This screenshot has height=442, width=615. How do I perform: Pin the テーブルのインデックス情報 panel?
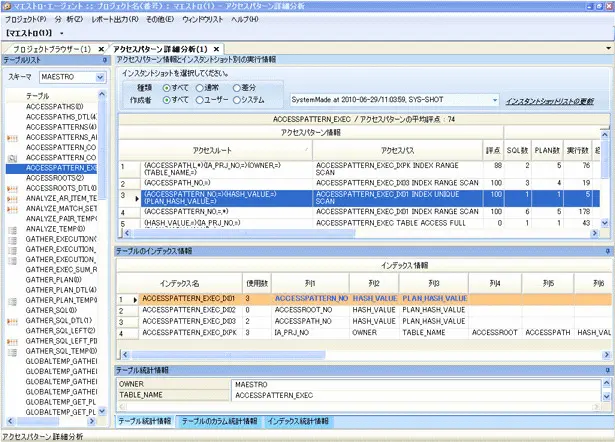[x=608, y=251]
